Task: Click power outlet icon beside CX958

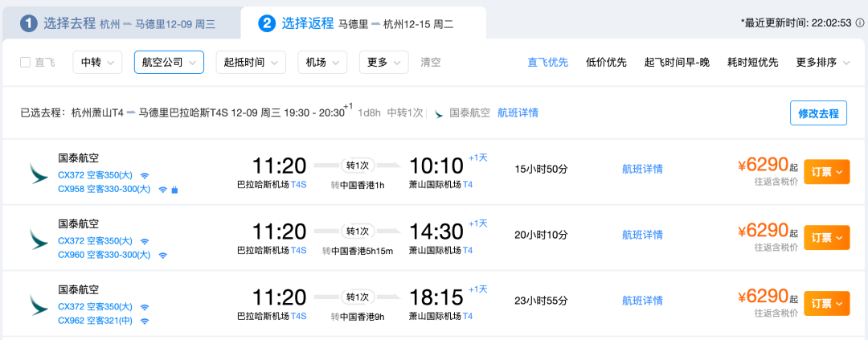Action: pos(174,190)
